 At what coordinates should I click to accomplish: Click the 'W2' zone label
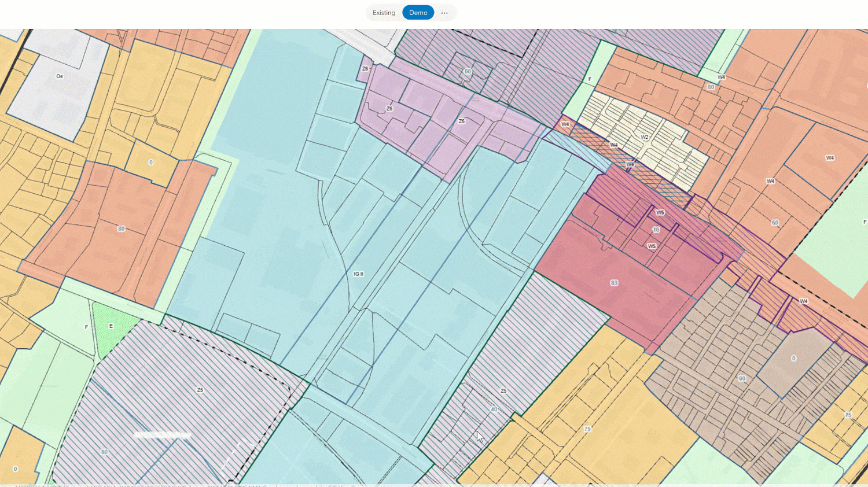(x=645, y=138)
